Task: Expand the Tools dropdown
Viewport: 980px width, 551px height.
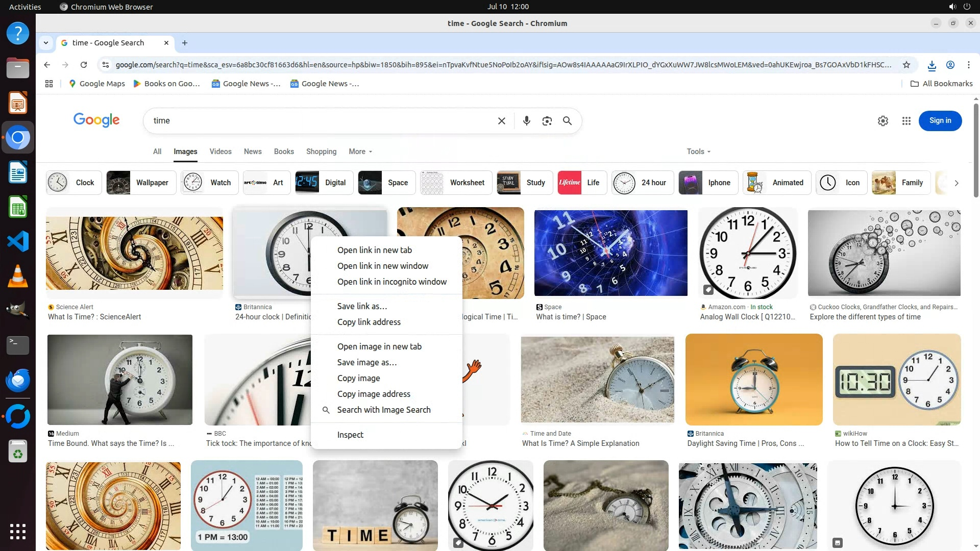Action: pos(698,152)
